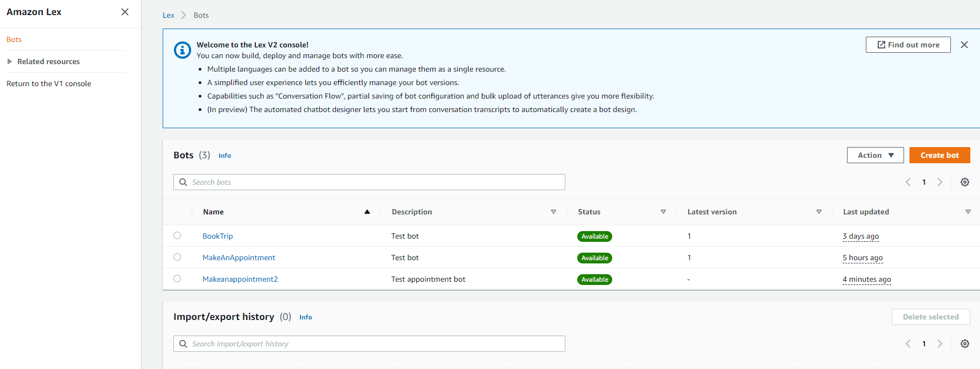Image resolution: width=980 pixels, height=369 pixels.
Task: Click Return to the V1 console
Action: point(48,83)
